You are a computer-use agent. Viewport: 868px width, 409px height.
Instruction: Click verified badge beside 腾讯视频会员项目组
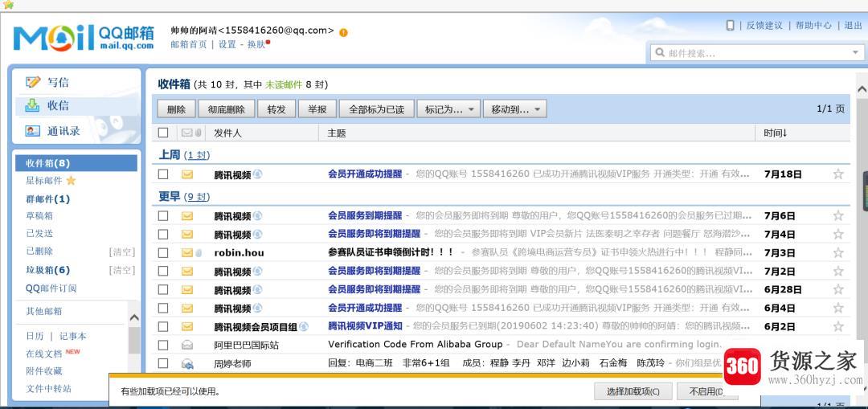point(303,326)
